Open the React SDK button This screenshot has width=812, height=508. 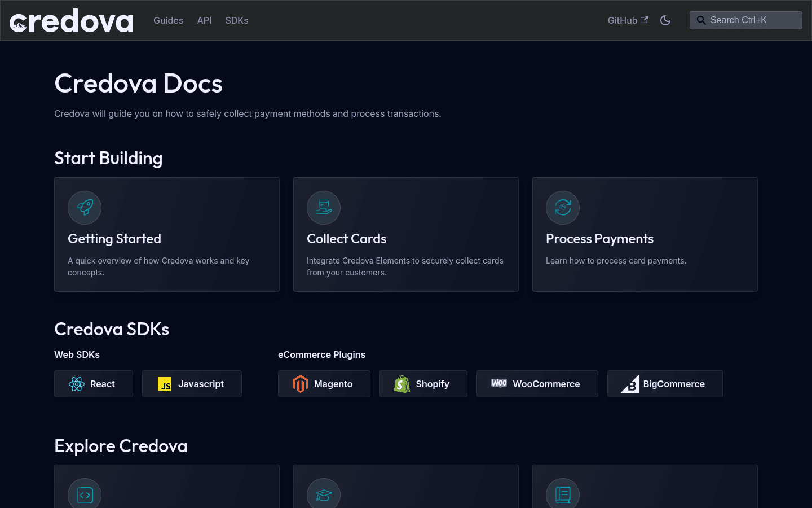tap(94, 384)
